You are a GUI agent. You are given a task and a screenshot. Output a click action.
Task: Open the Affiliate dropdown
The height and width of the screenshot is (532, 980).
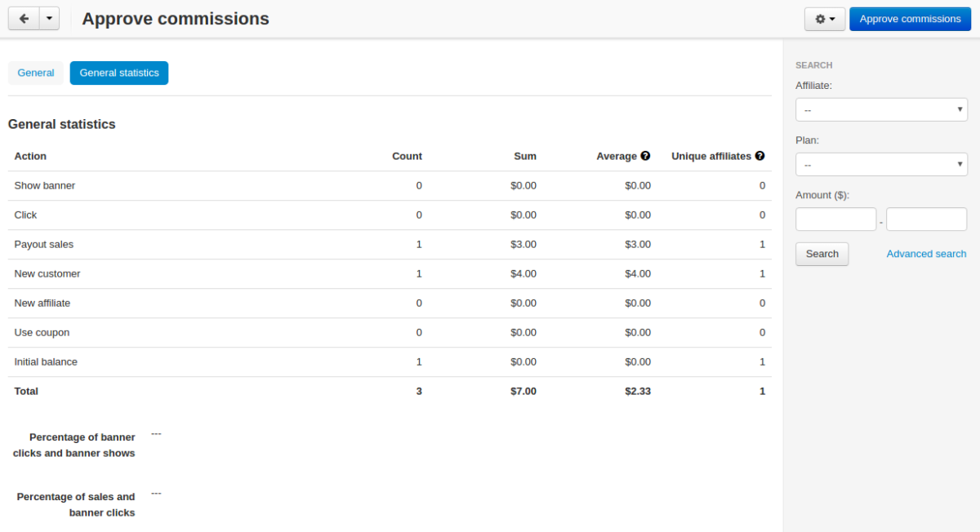(x=881, y=109)
